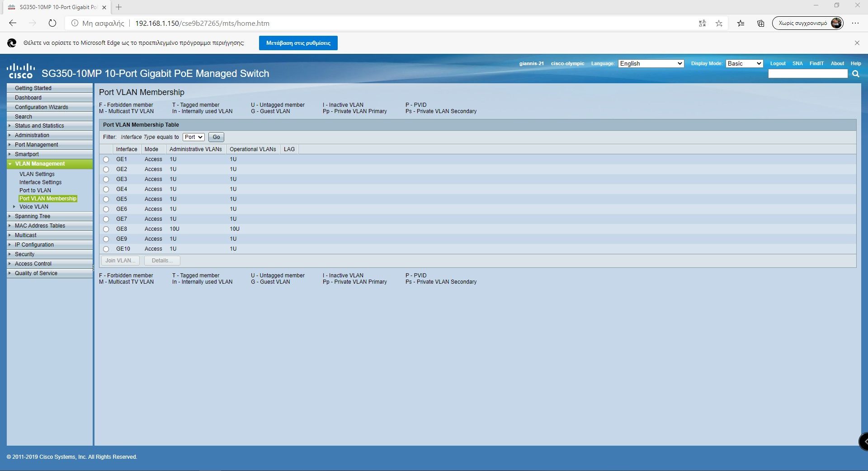Click the Operational VLANs column header
868x471 pixels.
point(253,149)
